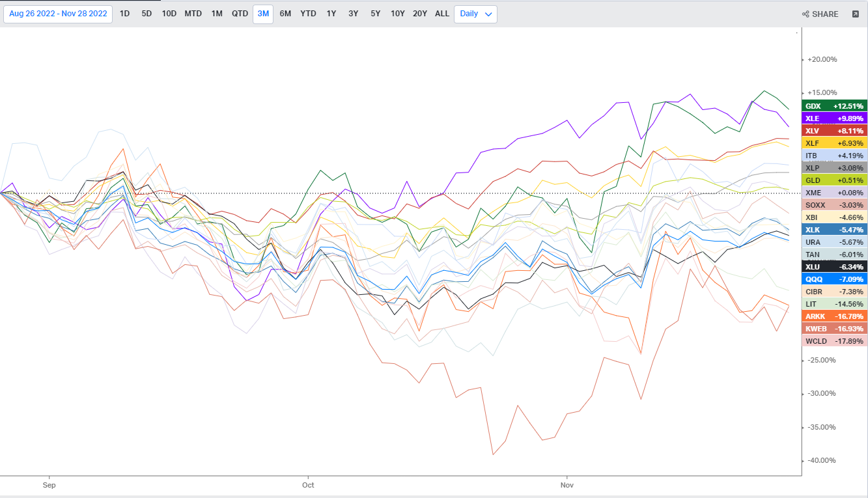This screenshot has width=868, height=498.
Task: Select the 1D time range
Action: tap(125, 14)
